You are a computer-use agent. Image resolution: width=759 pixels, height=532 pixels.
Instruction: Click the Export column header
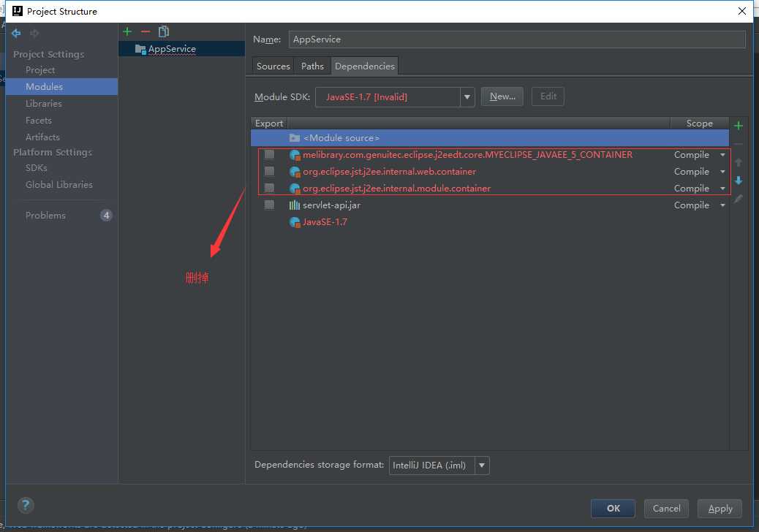click(269, 123)
